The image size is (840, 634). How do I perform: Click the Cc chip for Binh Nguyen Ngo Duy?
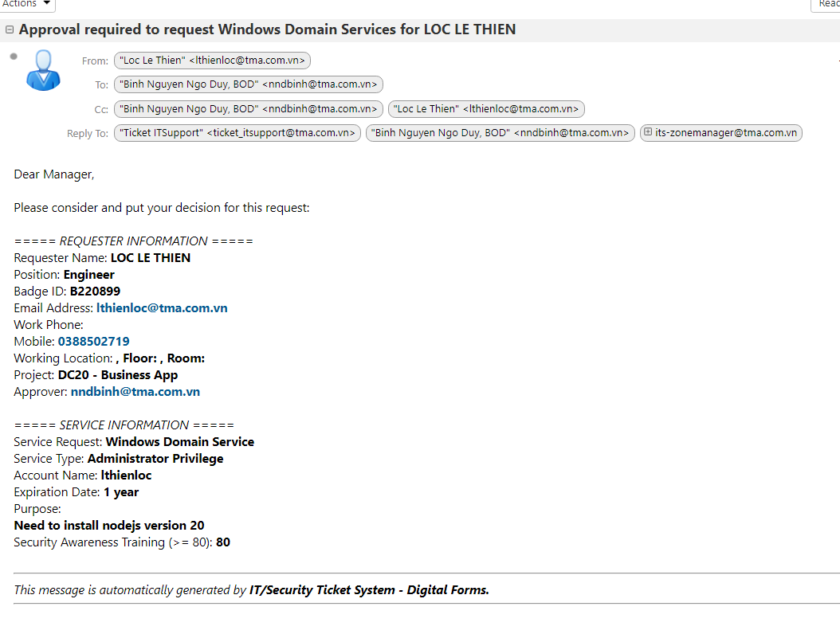pyautogui.click(x=248, y=108)
